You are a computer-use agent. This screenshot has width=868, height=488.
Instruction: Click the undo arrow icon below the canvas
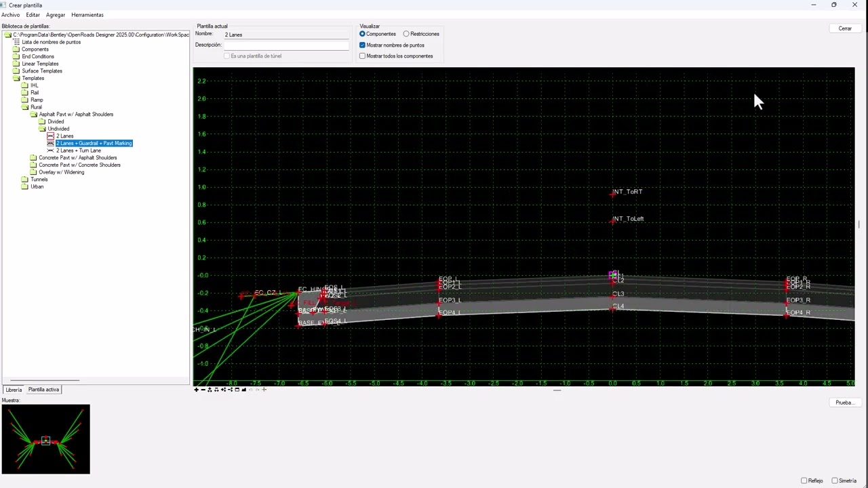pos(250,390)
